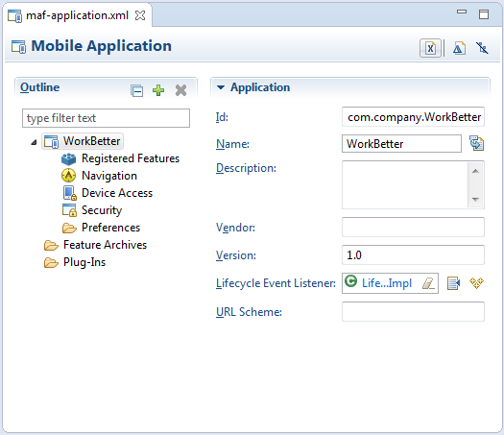Viewport: 504px width, 435px height.
Task: Toggle the link editor icon at top right
Action: [482, 48]
